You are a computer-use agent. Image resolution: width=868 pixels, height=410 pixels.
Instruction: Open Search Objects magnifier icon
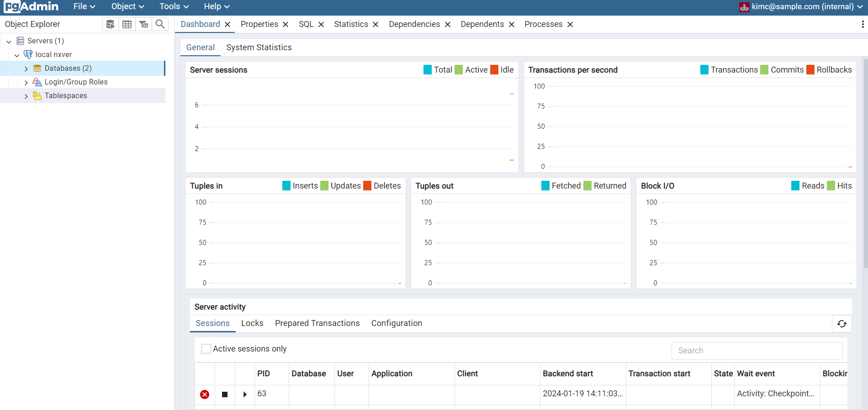[x=160, y=24]
